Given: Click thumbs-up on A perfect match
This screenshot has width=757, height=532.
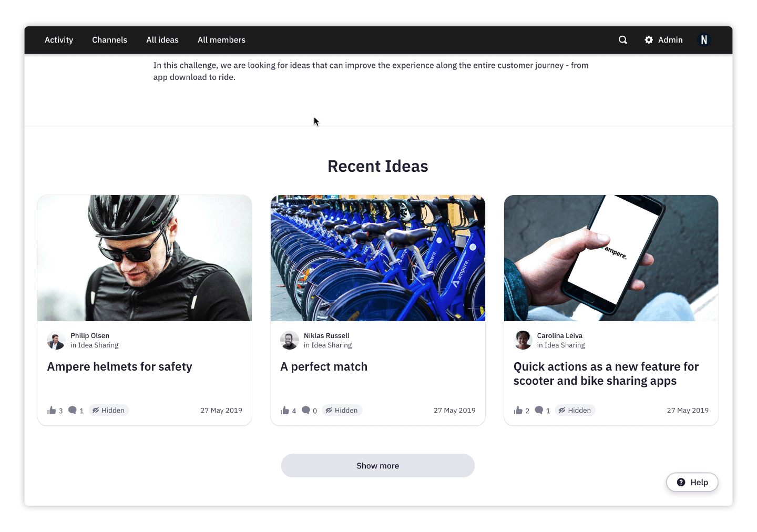Looking at the screenshot, I should pyautogui.click(x=285, y=411).
